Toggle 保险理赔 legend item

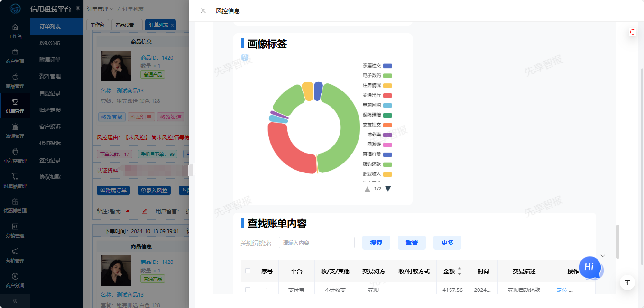pos(377,115)
